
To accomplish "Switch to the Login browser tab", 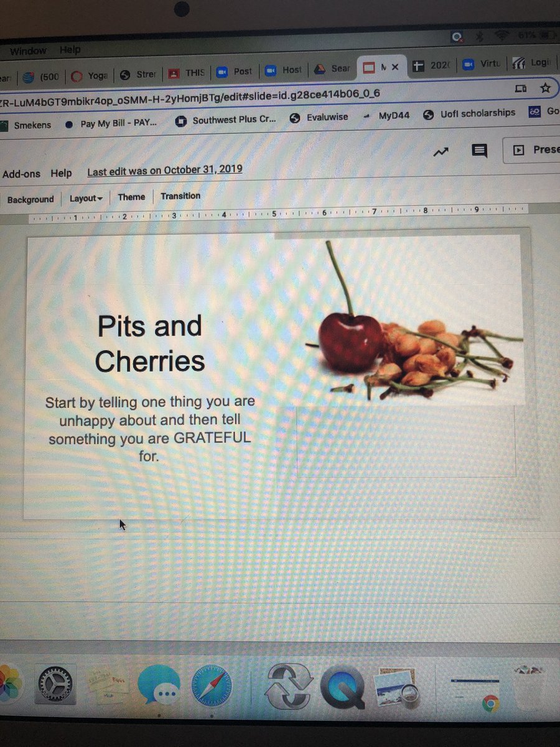I will (x=531, y=63).
